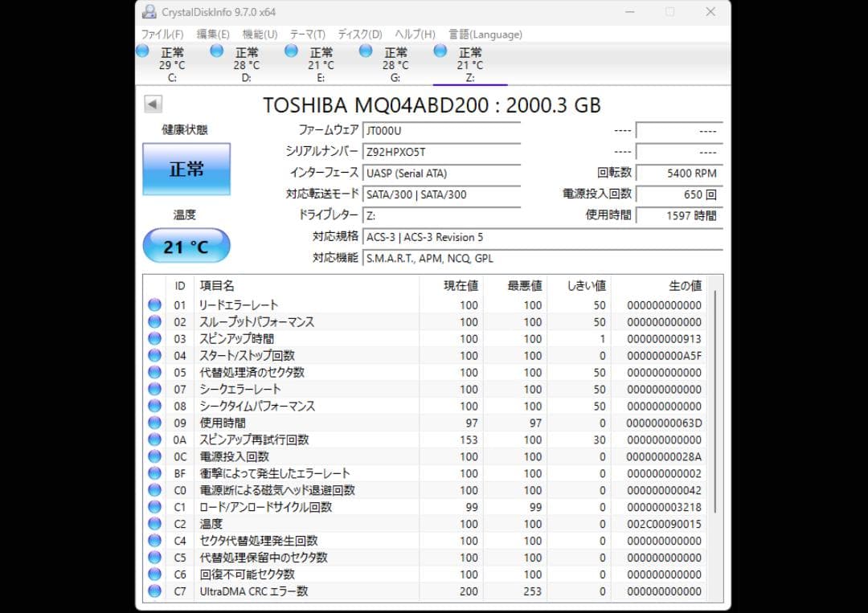Click status icon of row C0 磁気ヘッド退避回数
This screenshot has width=868, height=613.
click(154, 490)
